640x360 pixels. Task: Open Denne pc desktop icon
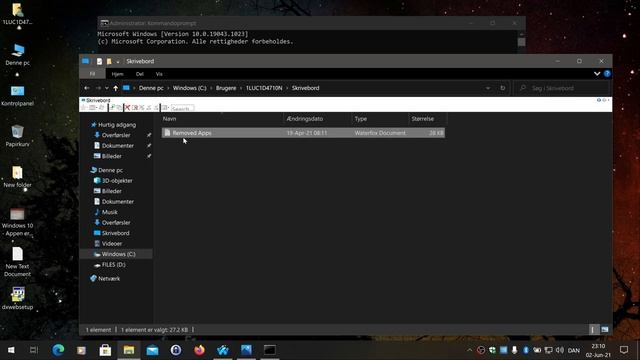18,55
